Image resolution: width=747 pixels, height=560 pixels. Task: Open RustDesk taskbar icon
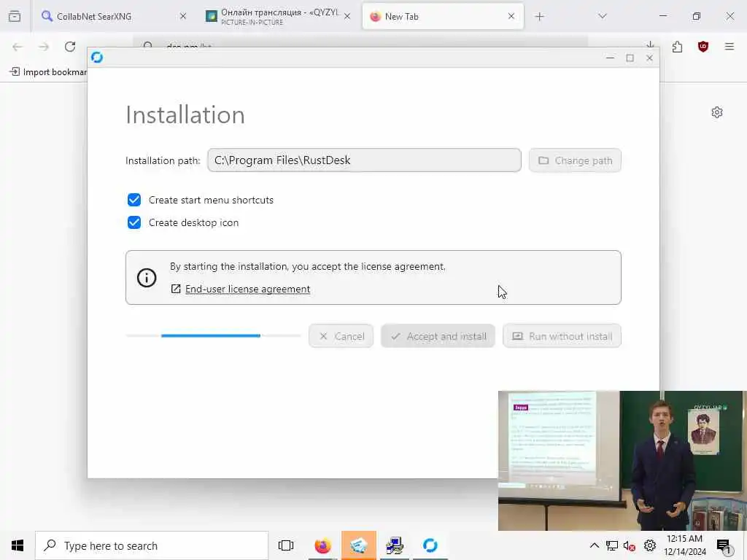(430, 545)
